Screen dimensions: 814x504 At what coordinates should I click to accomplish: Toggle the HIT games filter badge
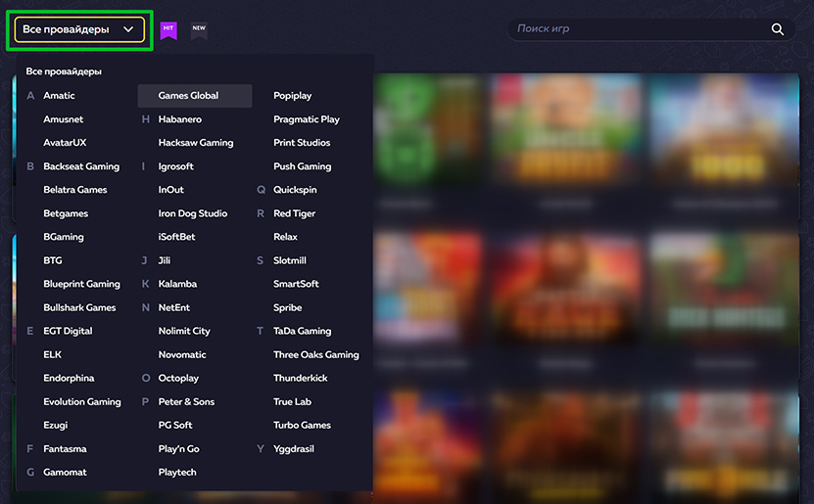coord(168,30)
